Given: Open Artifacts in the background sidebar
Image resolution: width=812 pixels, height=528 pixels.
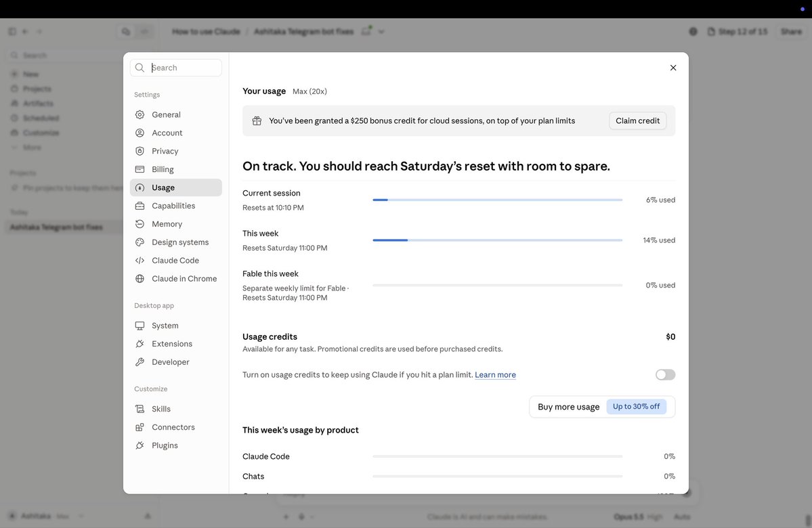Looking at the screenshot, I should pos(33,104).
